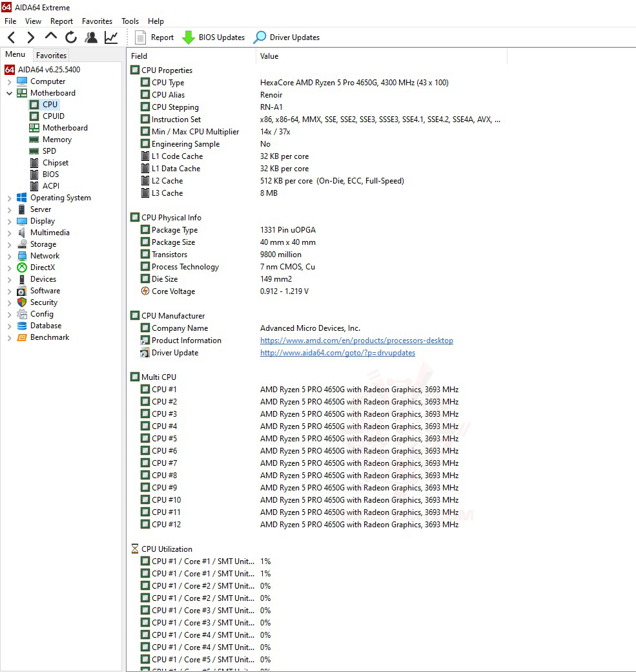The image size is (636, 672).
Task: Click the Core Voltage lightning icon
Action: tap(146, 291)
